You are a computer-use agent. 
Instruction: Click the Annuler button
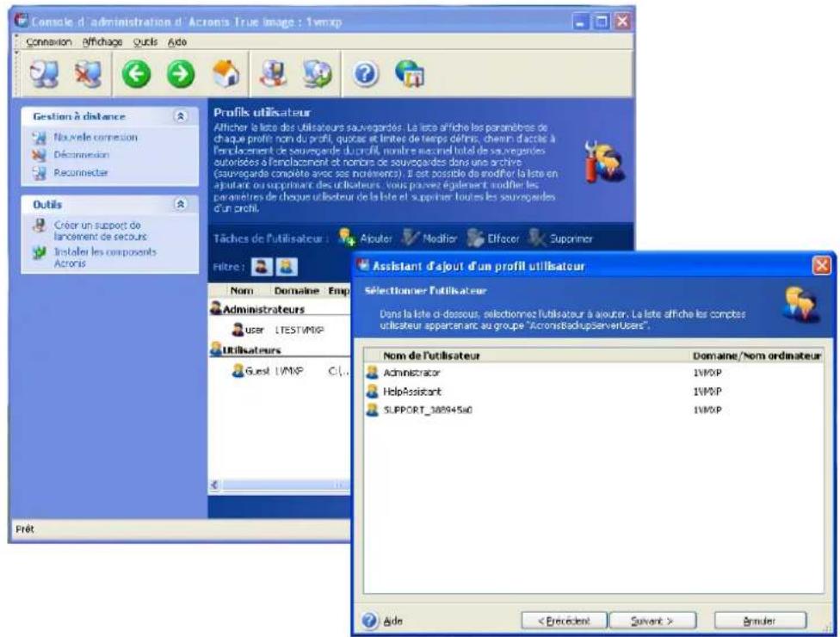pyautogui.click(x=760, y=621)
